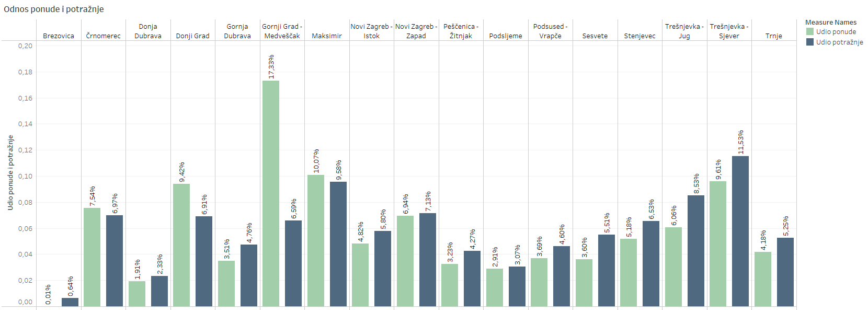Click the Measure Names legend title

point(830,23)
